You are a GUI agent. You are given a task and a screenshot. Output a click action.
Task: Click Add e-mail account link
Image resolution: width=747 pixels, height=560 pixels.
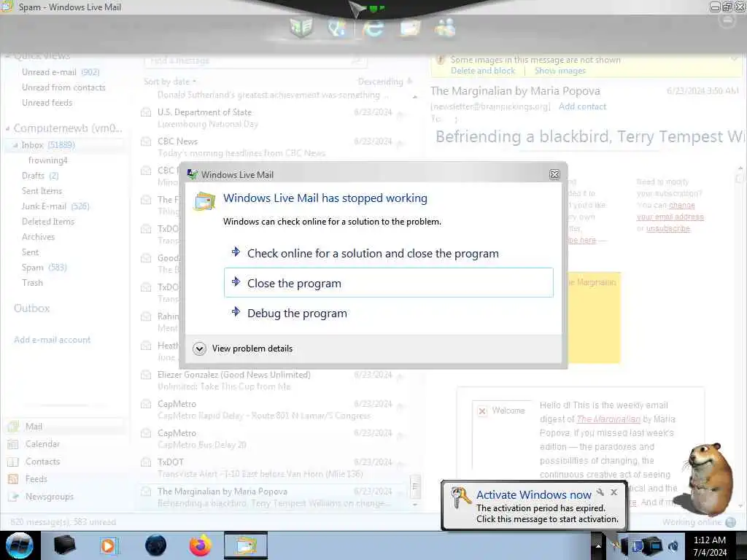(x=52, y=340)
